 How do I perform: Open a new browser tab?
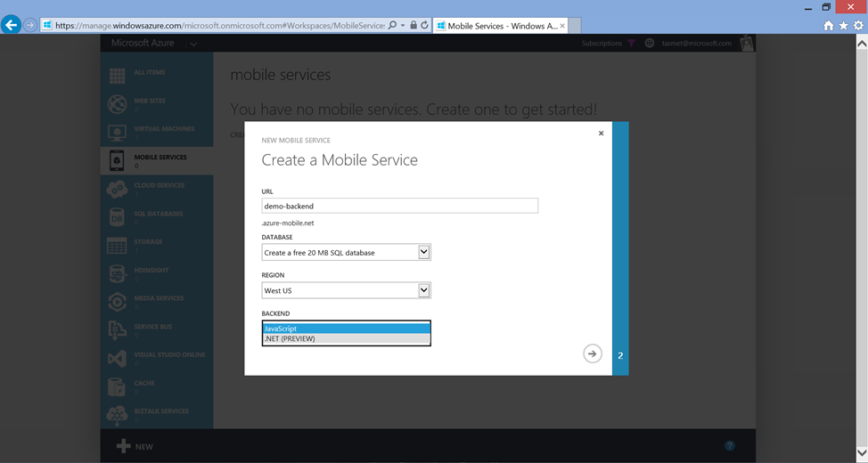(x=575, y=26)
